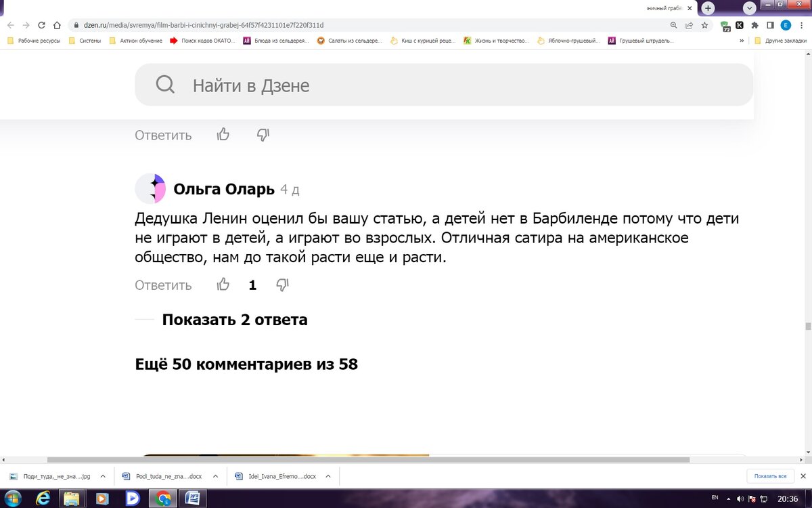
Task: Toggle like on Ольга Оларь's comment
Action: click(x=223, y=284)
